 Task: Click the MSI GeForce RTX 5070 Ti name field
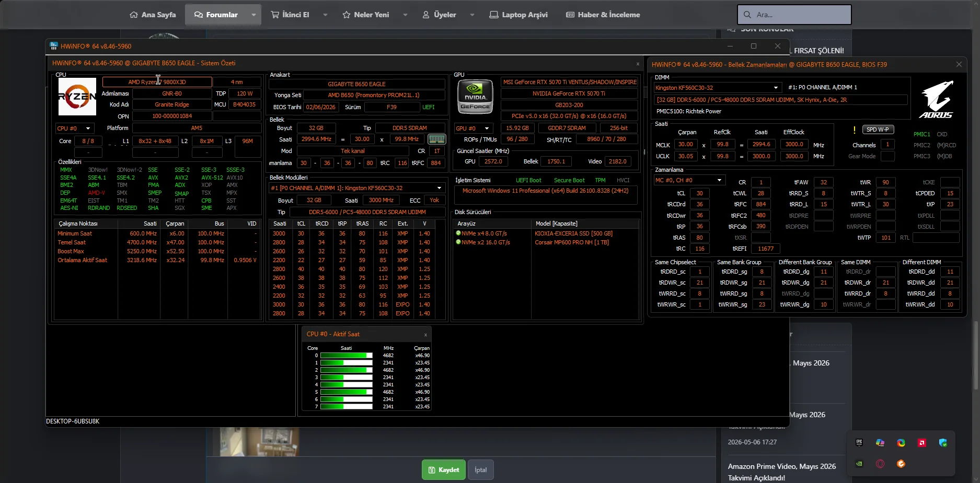[570, 82]
